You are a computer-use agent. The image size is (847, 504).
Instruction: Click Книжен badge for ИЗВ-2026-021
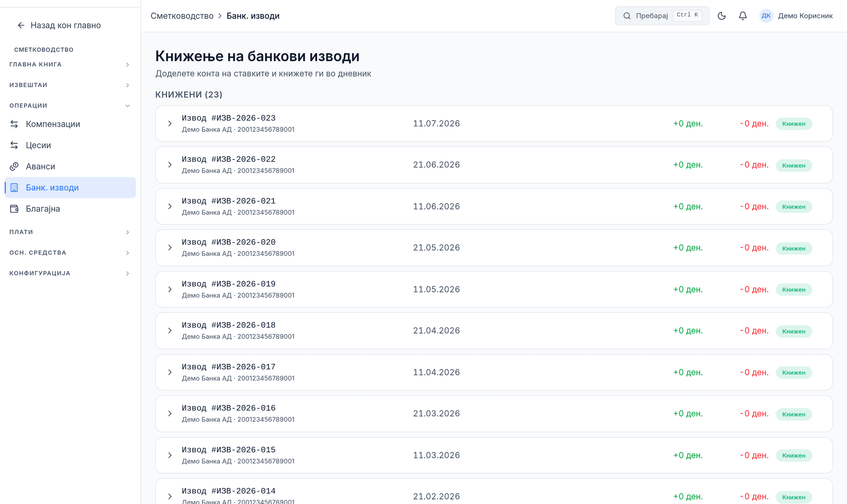(793, 207)
